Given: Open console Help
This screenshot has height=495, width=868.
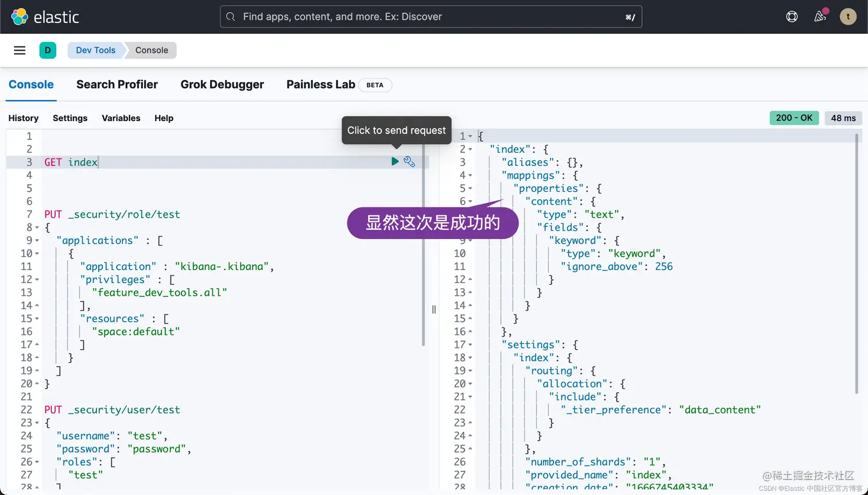Looking at the screenshot, I should pyautogui.click(x=164, y=118).
